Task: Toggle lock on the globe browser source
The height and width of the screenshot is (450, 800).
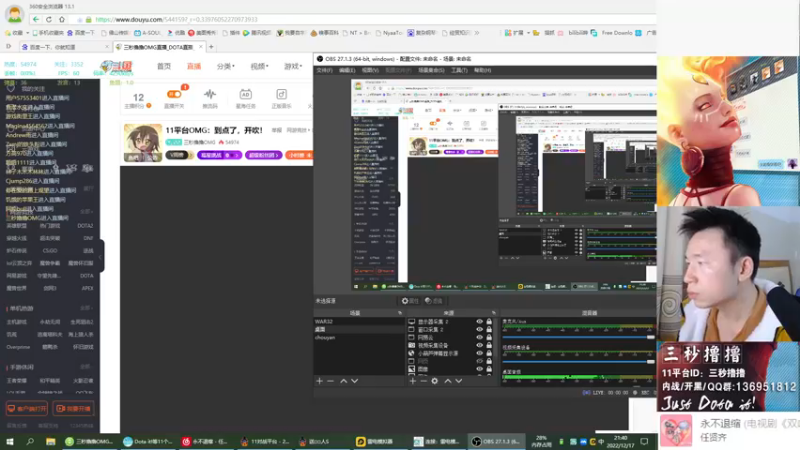Action: pyautogui.click(x=489, y=353)
